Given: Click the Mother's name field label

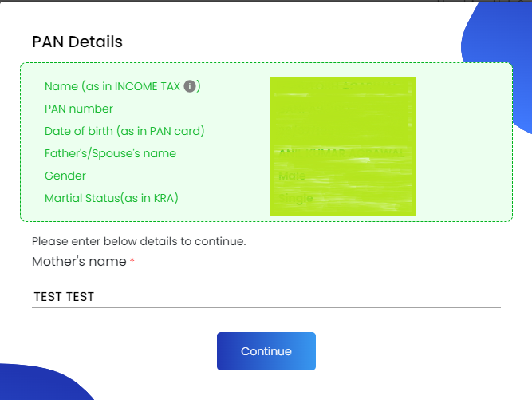Looking at the screenshot, I should [x=79, y=261].
